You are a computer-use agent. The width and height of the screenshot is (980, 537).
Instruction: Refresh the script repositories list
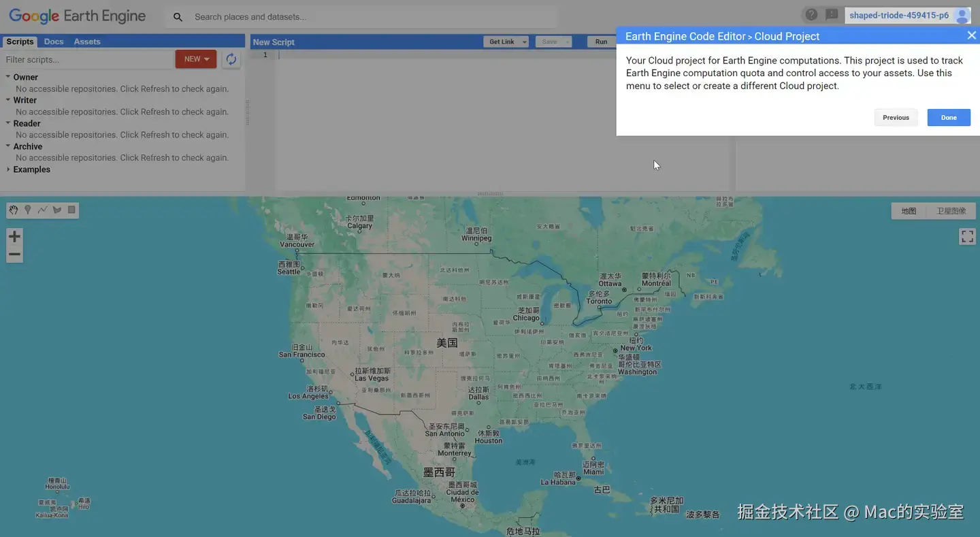coord(231,59)
